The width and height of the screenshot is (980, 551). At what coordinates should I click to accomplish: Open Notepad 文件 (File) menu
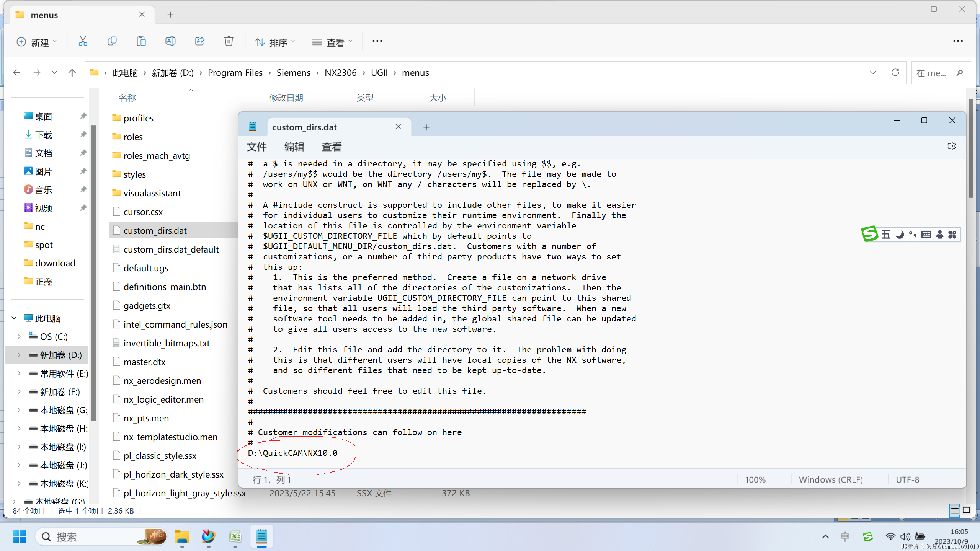coord(256,147)
